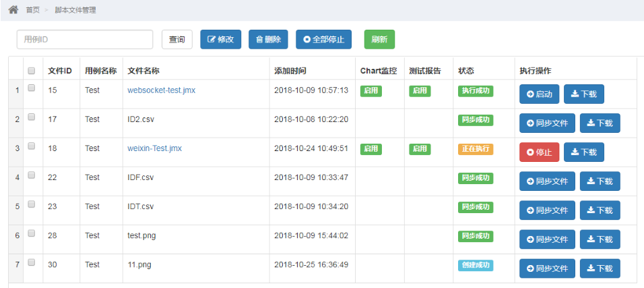
Task: Click 下载 for test.png
Action: click(600, 239)
